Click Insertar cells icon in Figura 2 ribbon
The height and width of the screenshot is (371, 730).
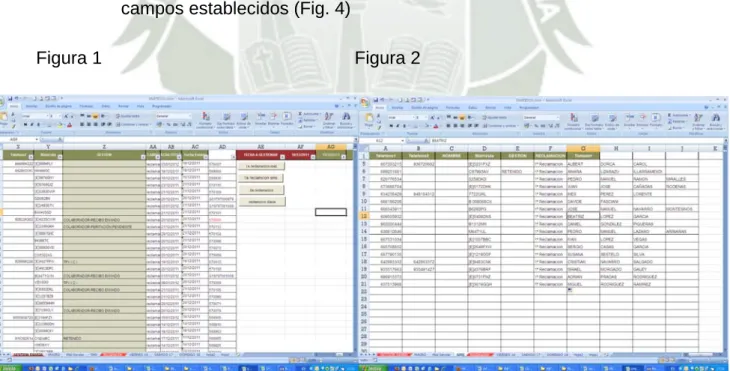click(x=629, y=120)
